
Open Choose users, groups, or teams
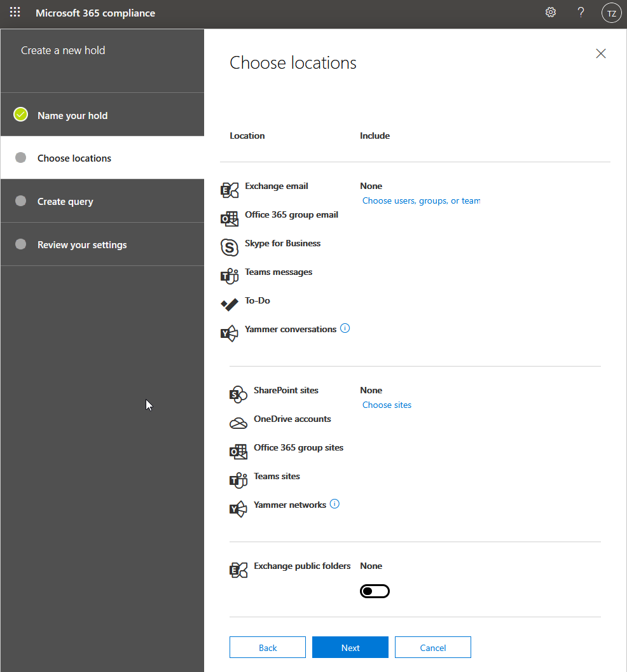[421, 200]
